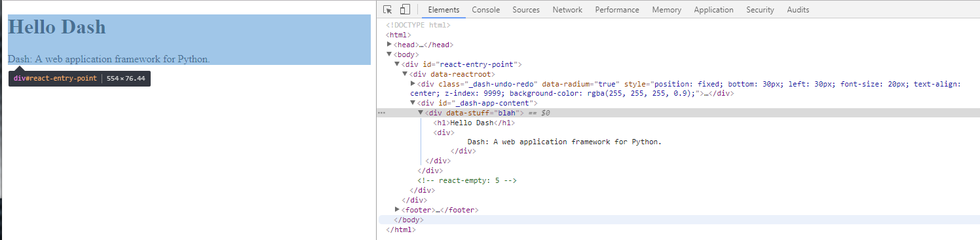Collapse the body element node
The image size is (980, 240).
pyautogui.click(x=390, y=54)
